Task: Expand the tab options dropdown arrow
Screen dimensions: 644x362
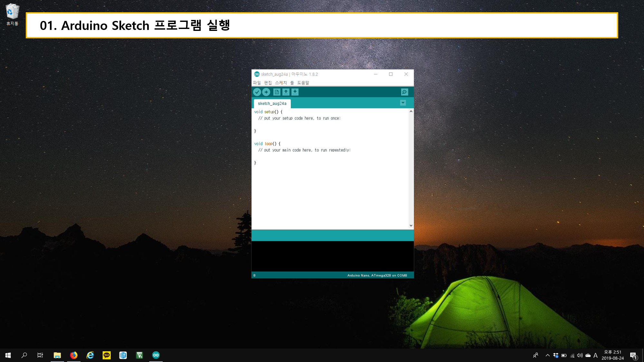Action: coord(403,103)
